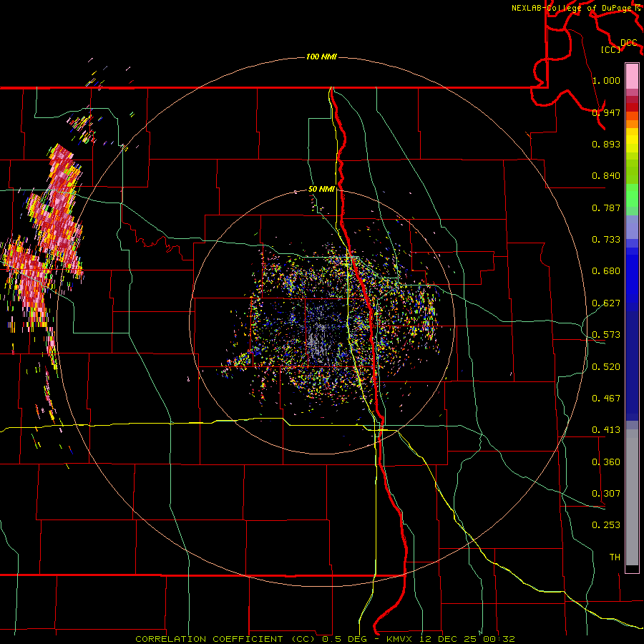Click the 0.253 color scale value
The height and width of the screenshot is (644, 644).
click(x=606, y=525)
